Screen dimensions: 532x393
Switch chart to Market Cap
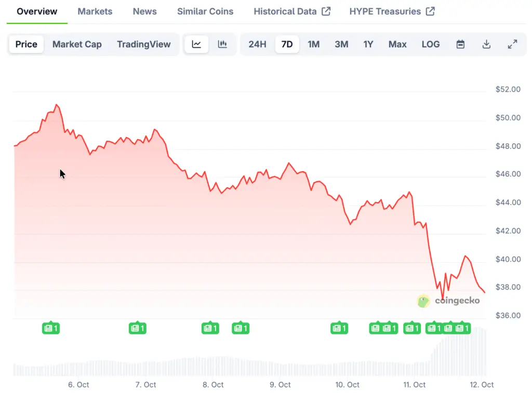coord(77,44)
